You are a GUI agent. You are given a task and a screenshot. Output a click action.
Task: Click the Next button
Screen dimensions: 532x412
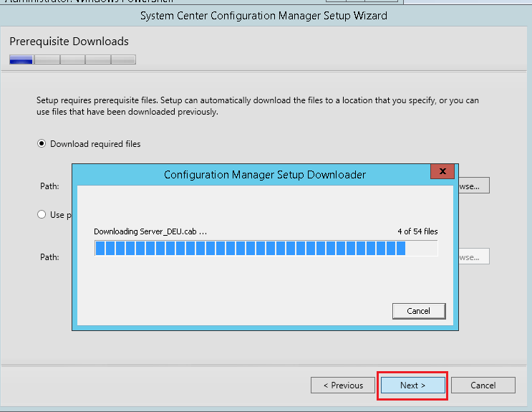412,385
